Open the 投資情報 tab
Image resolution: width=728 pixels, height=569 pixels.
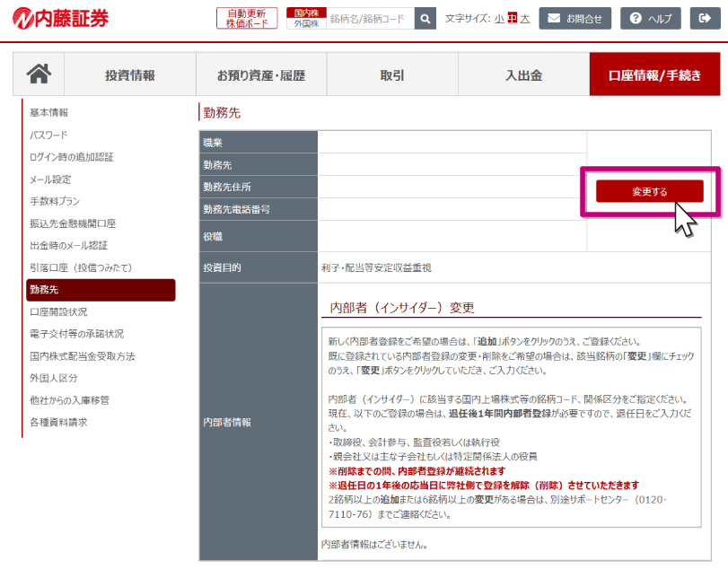point(129,74)
